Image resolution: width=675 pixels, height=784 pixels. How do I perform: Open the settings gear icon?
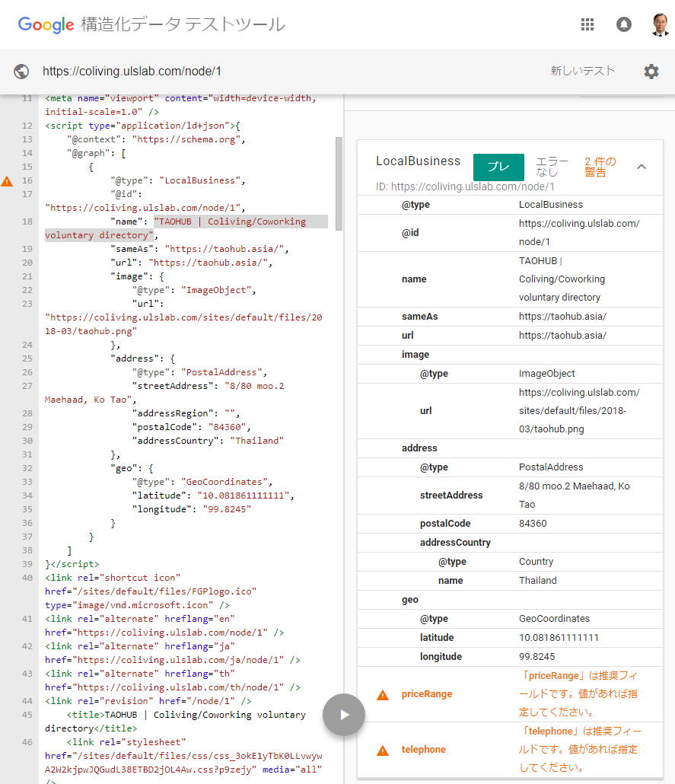point(651,72)
